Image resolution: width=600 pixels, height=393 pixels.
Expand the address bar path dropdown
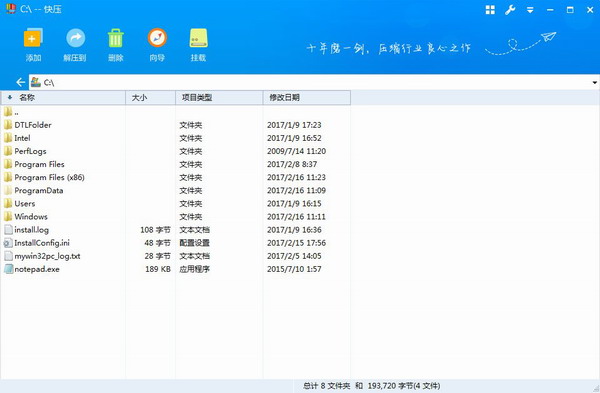click(595, 83)
